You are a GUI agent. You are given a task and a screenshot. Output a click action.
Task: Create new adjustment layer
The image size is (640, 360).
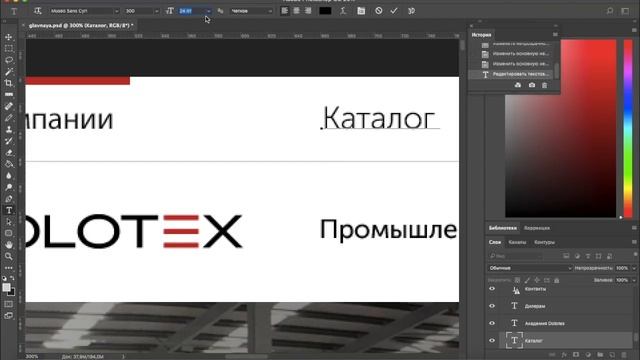[x=588, y=355]
